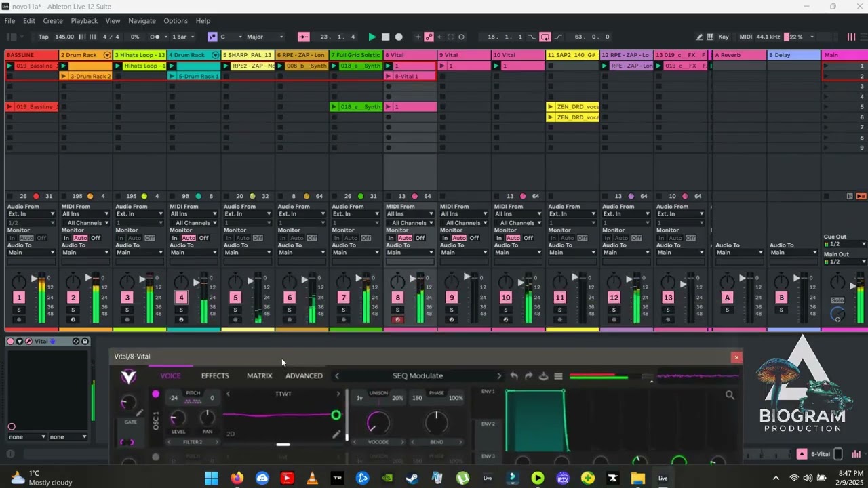Image resolution: width=868 pixels, height=488 pixels.
Task: Unfold the 4 Drum Rack group track arrow
Action: click(x=215, y=55)
